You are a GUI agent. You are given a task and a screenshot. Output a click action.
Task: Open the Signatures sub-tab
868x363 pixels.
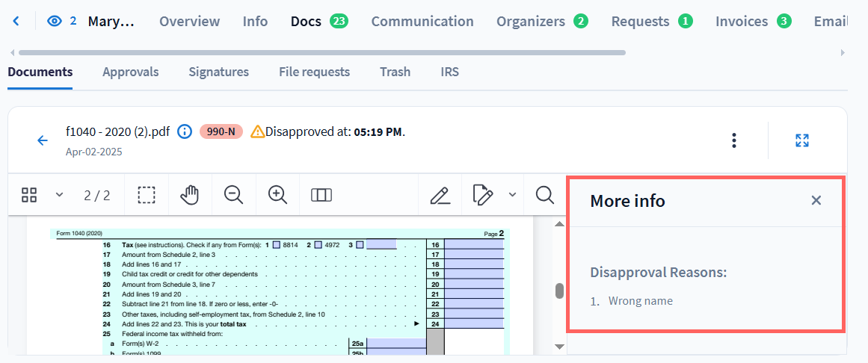point(218,72)
